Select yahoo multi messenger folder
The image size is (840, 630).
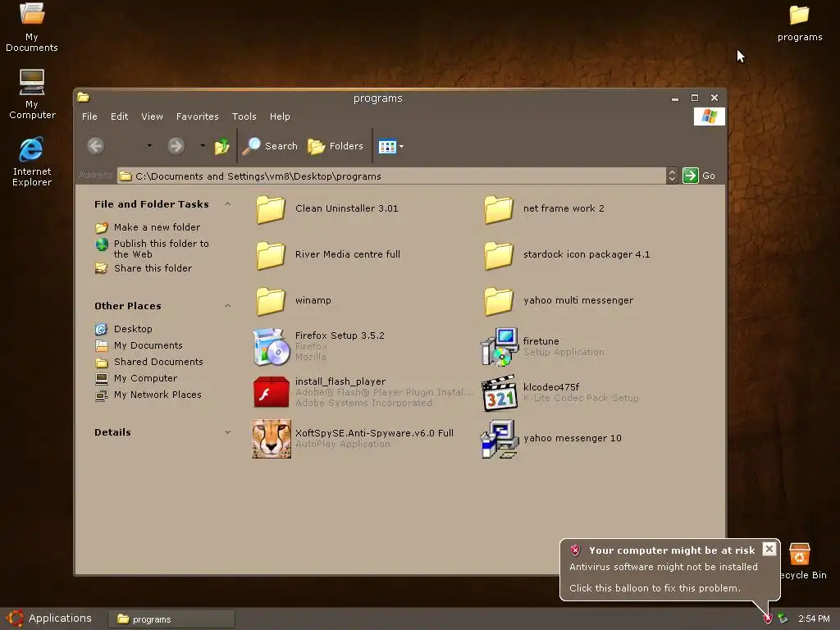pyautogui.click(x=559, y=300)
